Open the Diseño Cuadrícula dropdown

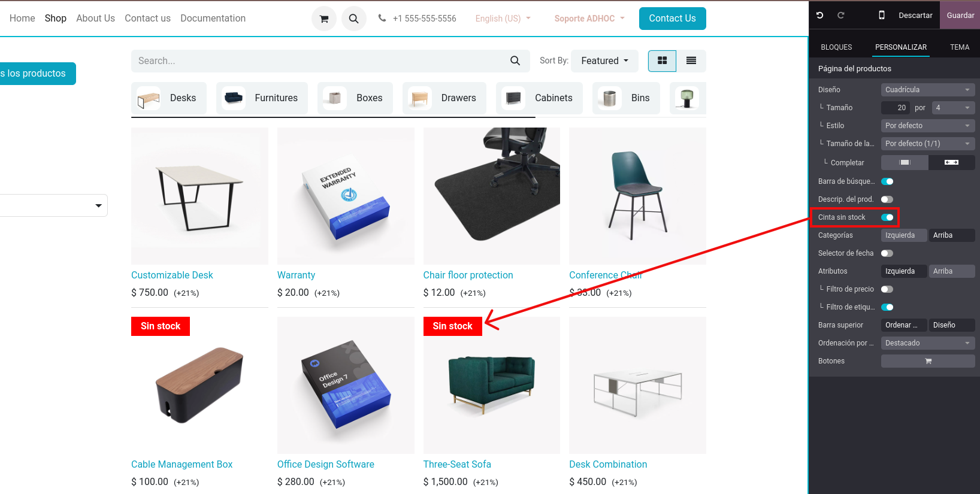928,90
